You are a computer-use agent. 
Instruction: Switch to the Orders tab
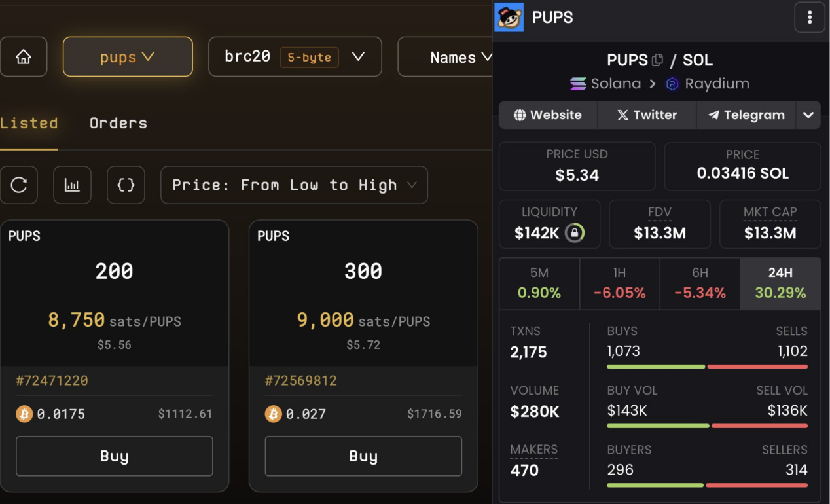[x=118, y=123]
